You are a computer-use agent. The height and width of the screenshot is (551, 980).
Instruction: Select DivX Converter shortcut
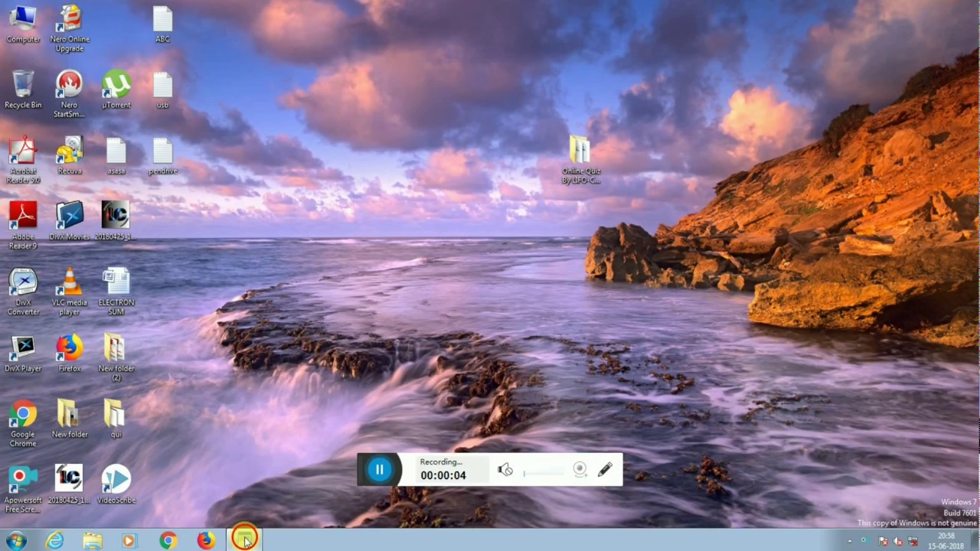pos(23,292)
